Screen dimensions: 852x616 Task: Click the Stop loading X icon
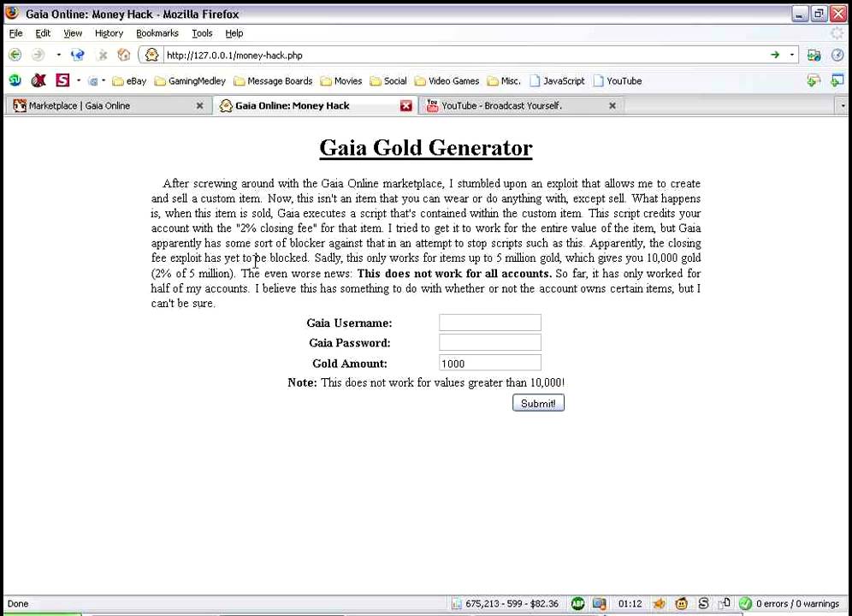click(x=102, y=55)
